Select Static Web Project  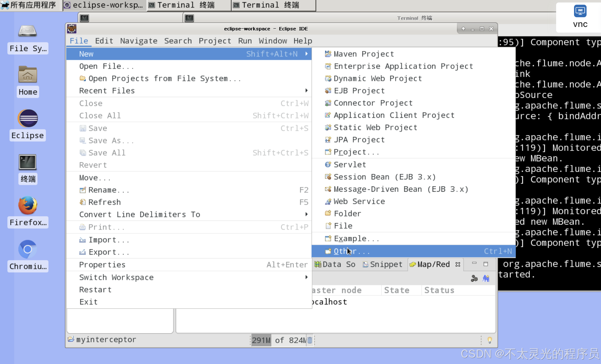(413, 127)
